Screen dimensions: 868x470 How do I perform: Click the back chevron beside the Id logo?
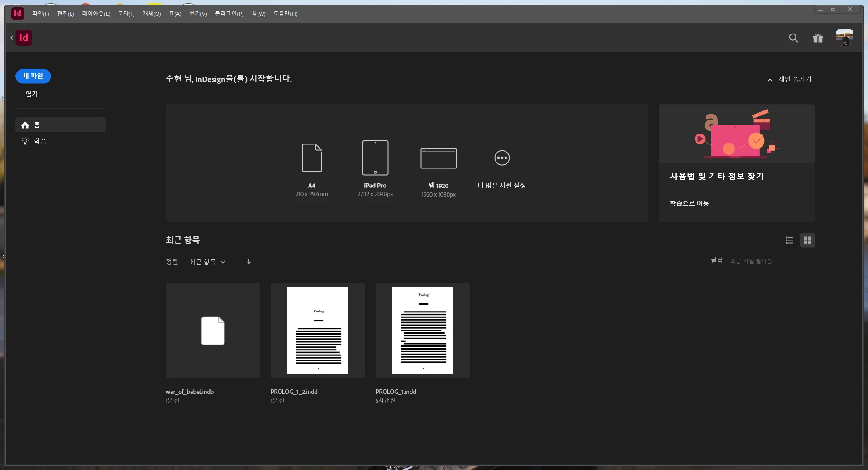click(x=11, y=38)
